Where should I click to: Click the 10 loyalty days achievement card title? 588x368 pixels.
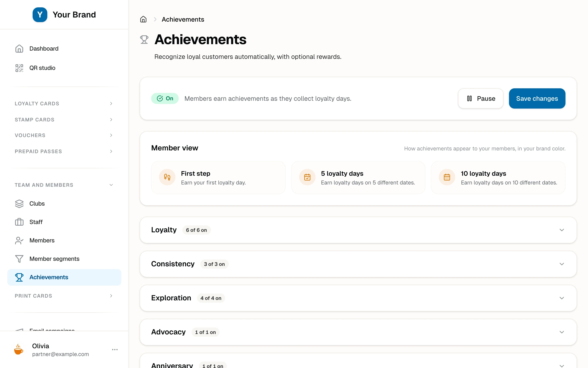(483, 173)
